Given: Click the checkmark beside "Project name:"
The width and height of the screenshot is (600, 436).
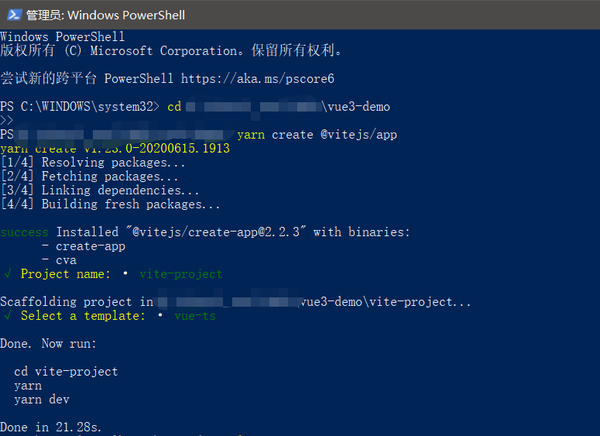Looking at the screenshot, I should click(x=8, y=274).
